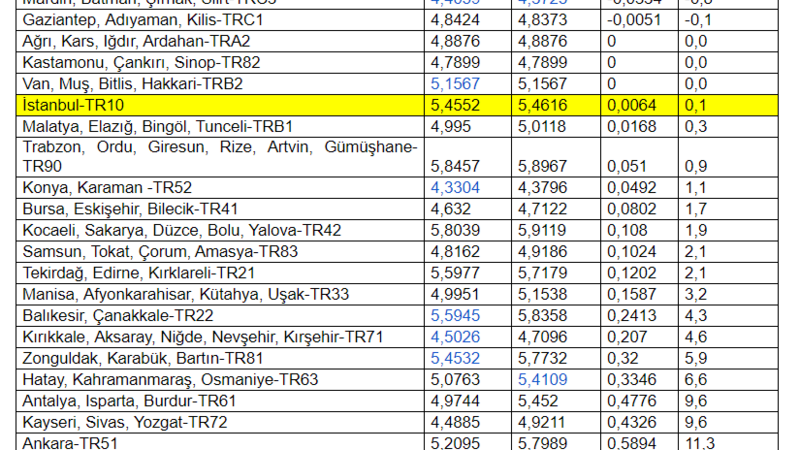Click the blue value 5,1567 in Van row
This screenshot has height=450, width=800.
click(453, 83)
